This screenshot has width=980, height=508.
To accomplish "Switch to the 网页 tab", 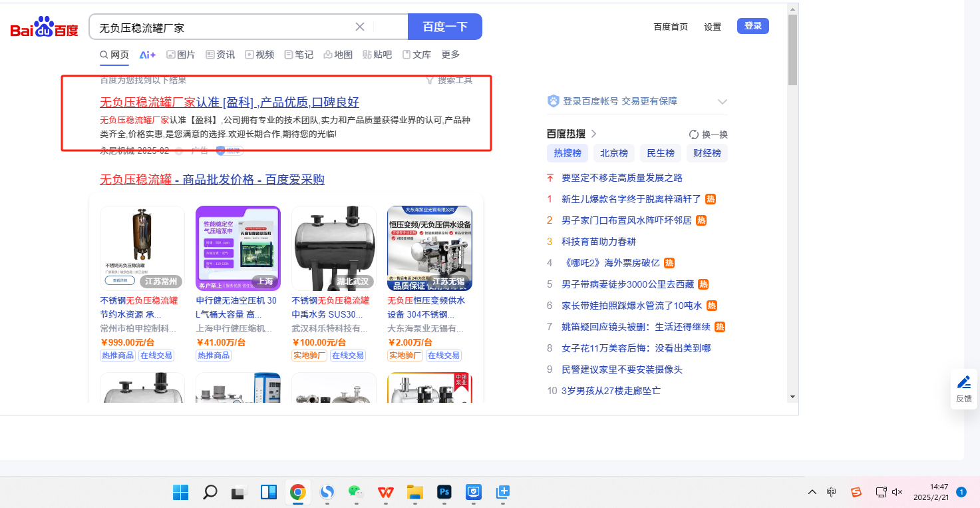I will click(x=114, y=55).
